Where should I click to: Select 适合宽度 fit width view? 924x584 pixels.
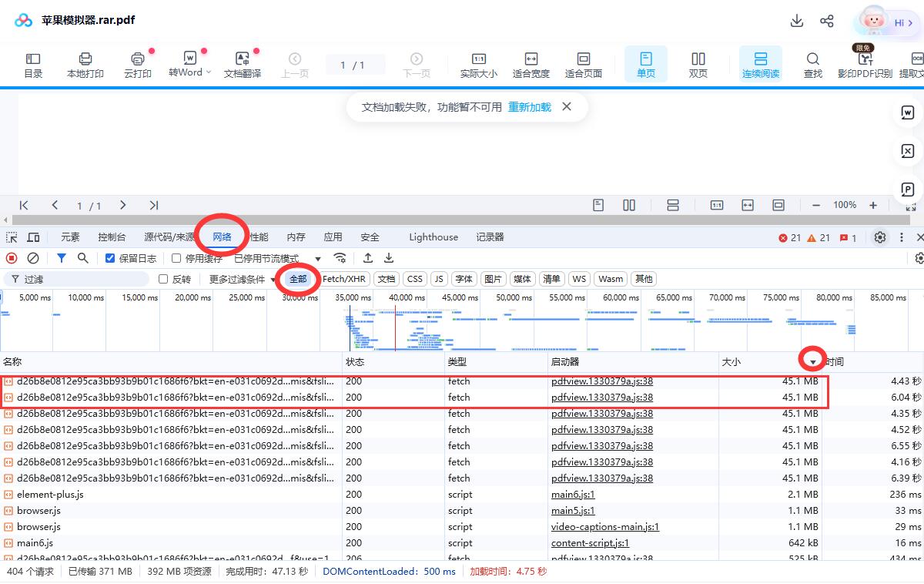pos(531,65)
